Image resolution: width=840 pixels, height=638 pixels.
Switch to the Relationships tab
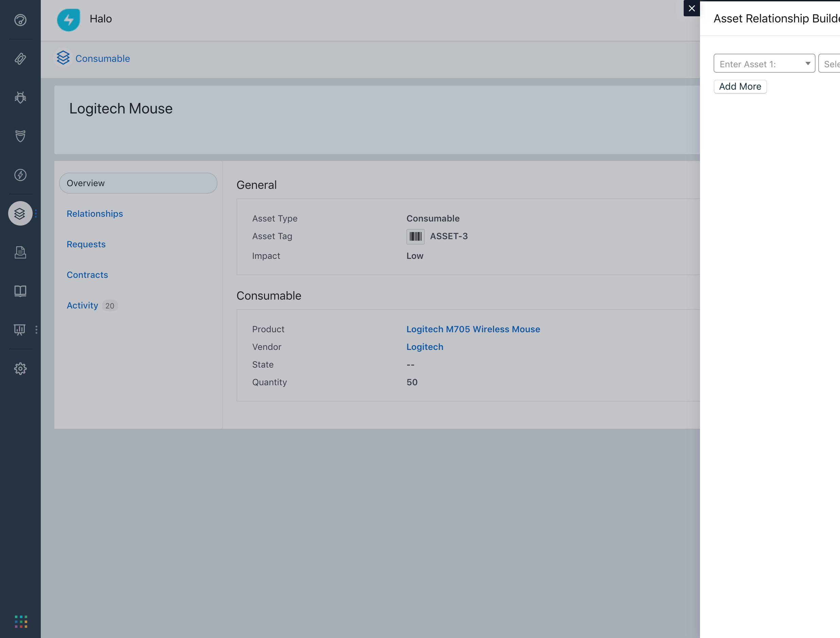[94, 213]
